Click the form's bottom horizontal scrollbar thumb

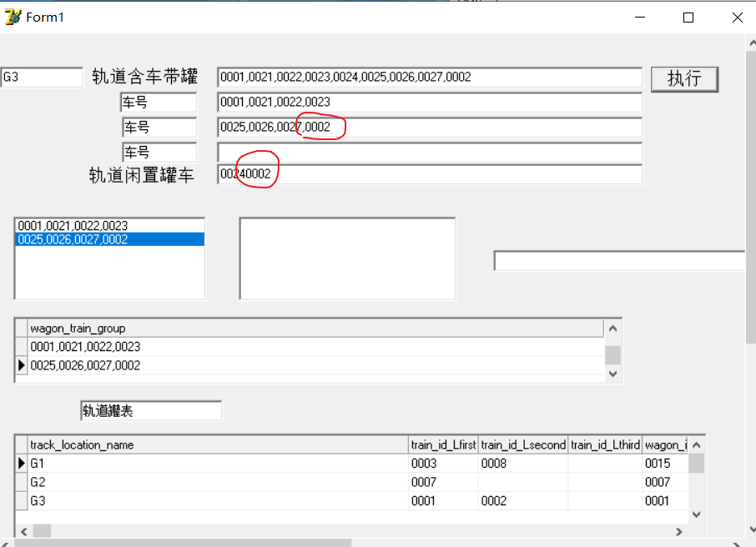183,543
